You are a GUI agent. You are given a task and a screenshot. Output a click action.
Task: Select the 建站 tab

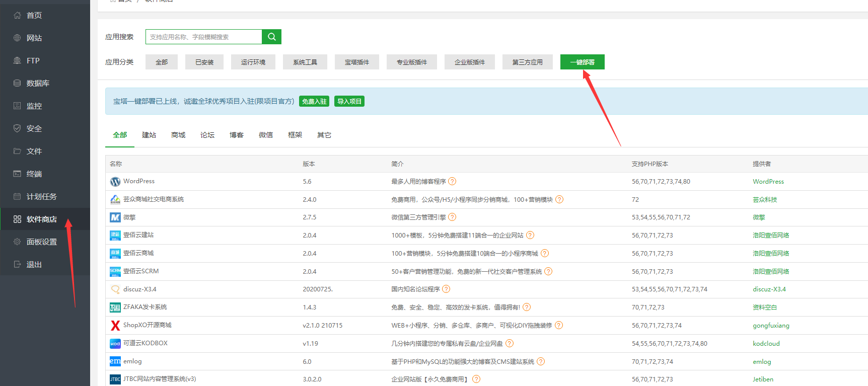[x=149, y=135]
